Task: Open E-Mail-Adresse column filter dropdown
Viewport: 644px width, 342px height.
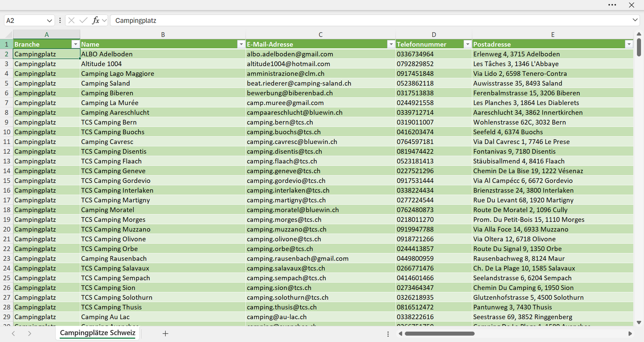Action: [391, 44]
